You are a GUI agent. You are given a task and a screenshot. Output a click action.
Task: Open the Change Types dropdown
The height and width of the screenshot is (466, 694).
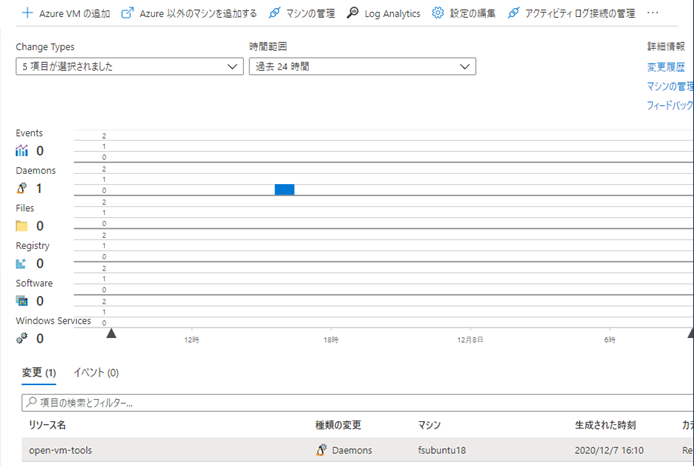[130, 66]
